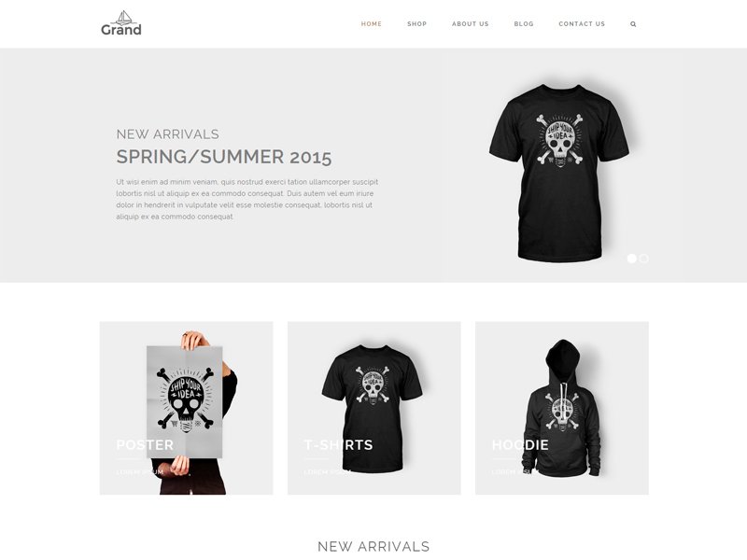Click the T-Shirts title text
Screen dimensions: 747x560
(x=338, y=445)
